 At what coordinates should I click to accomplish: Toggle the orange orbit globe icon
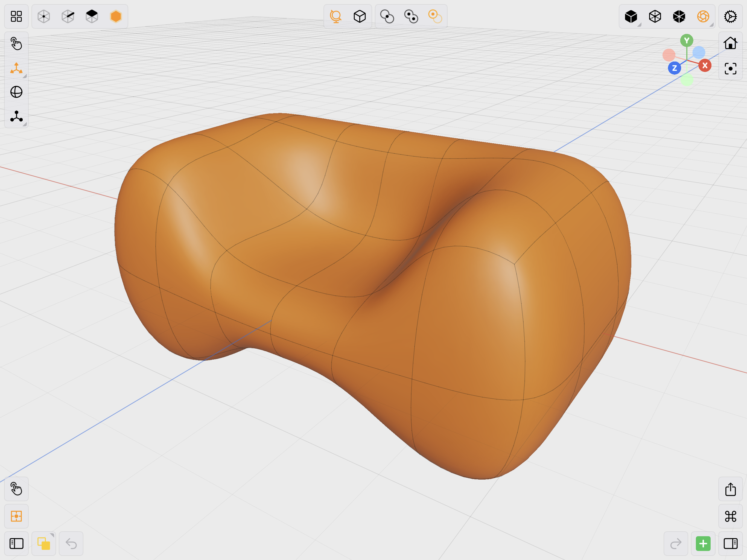336,16
